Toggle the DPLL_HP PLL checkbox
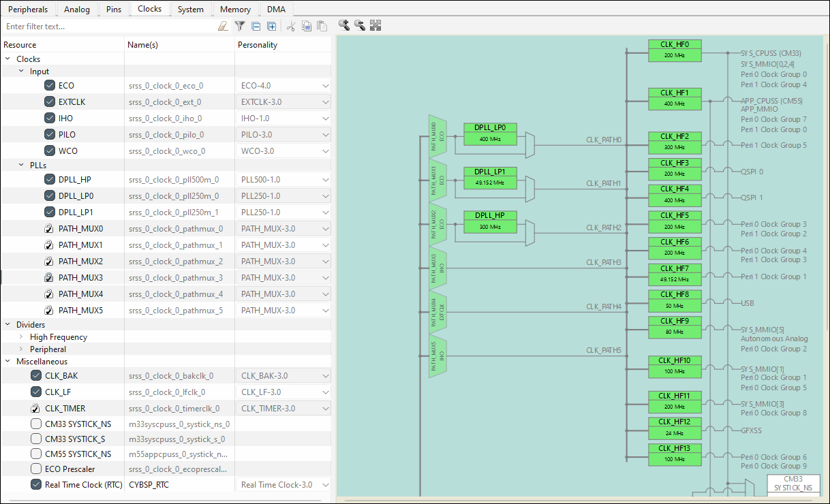830x504 pixels. pos(49,180)
